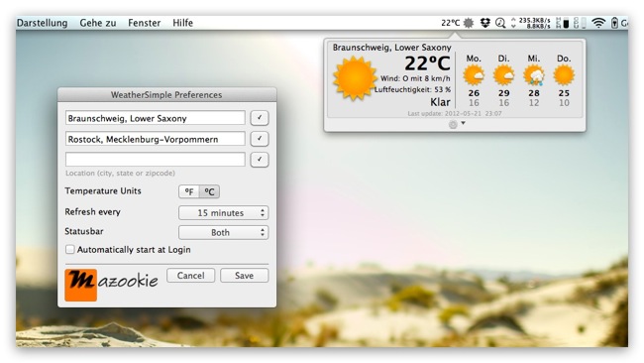Image resolution: width=644 pixels, height=363 pixels.
Task: Open the Statusbar Both dropdown
Action: [224, 232]
